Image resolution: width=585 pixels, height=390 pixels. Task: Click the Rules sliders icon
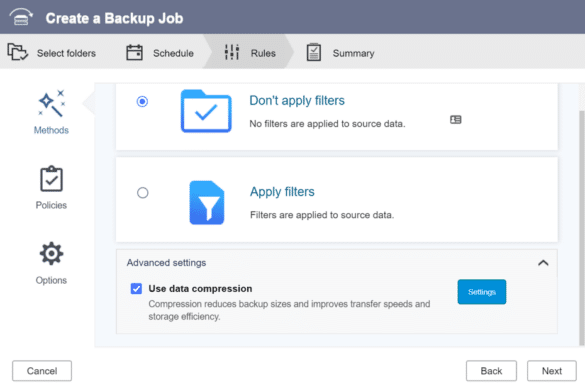[232, 52]
